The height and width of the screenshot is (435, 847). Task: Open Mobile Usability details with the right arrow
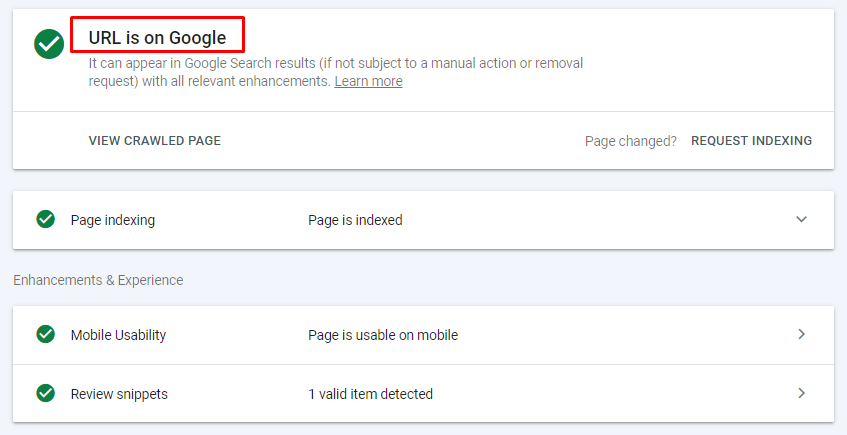pyautogui.click(x=802, y=334)
